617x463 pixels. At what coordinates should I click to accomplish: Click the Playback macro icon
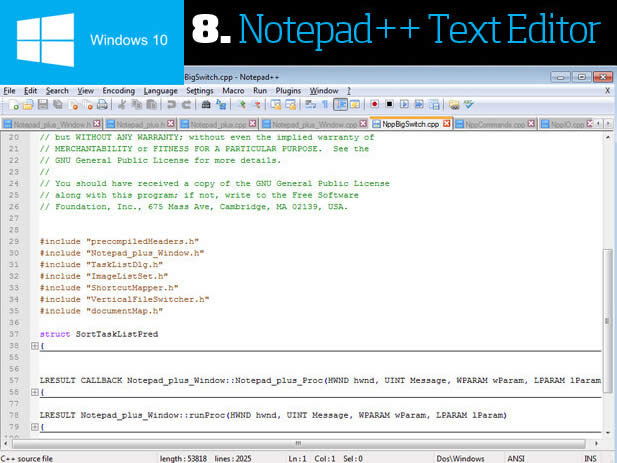(x=403, y=104)
